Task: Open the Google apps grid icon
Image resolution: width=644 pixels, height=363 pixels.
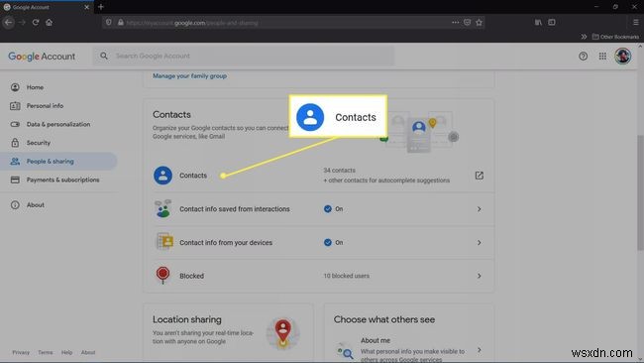Action: 602,56
